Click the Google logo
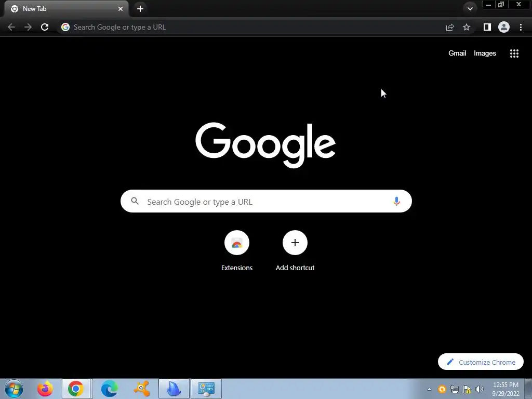Viewport: 532px width, 399px height. [x=265, y=145]
